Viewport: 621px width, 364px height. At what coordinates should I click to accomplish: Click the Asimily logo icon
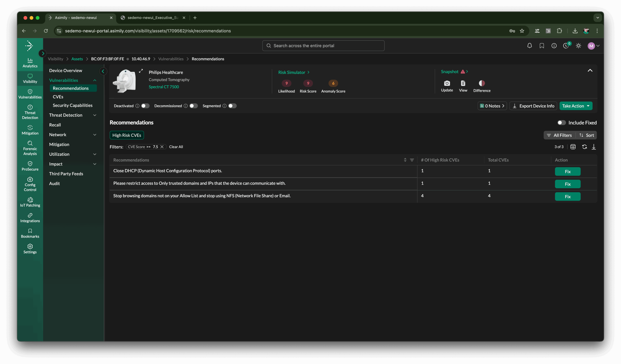click(29, 46)
